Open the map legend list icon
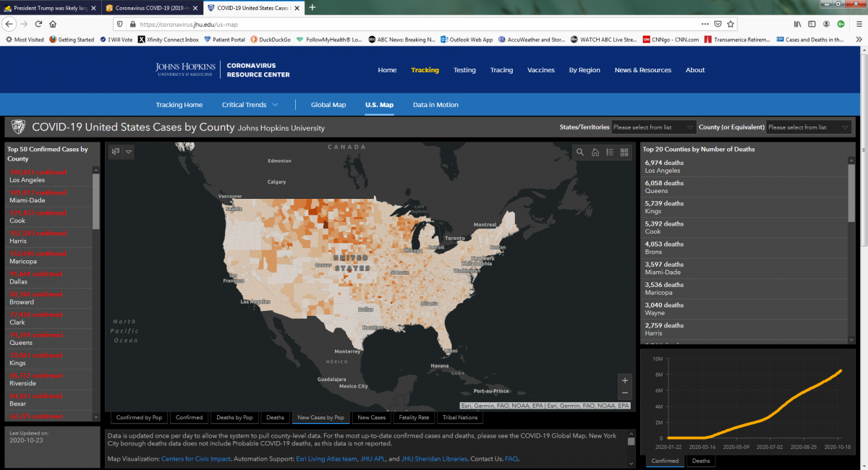 [x=610, y=152]
